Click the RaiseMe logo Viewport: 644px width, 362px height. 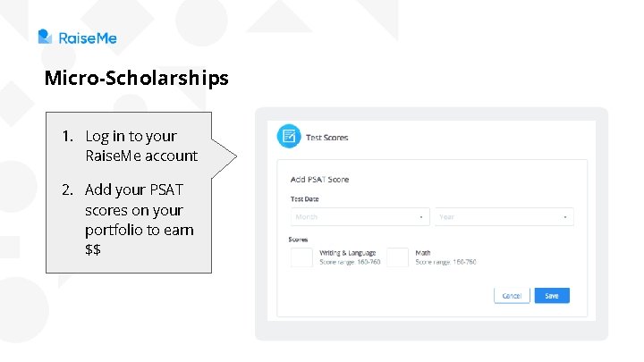pyautogui.click(x=46, y=37)
